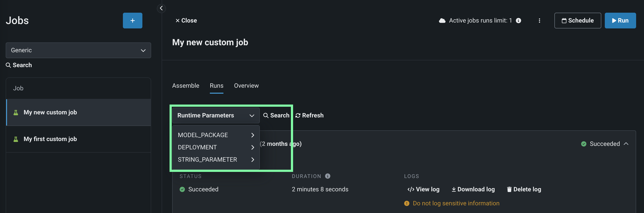Open the three-dot more options menu

point(539,21)
